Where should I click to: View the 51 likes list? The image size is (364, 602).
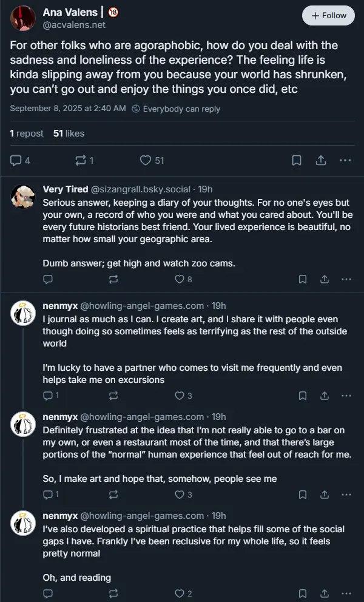click(x=69, y=134)
